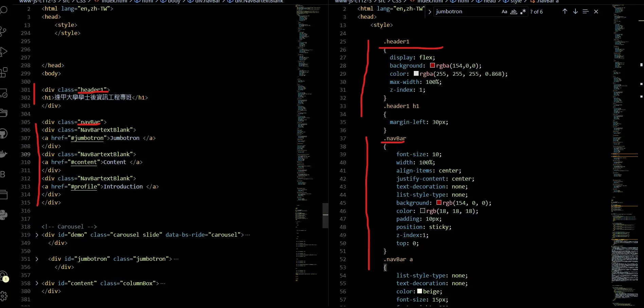The height and width of the screenshot is (308, 644).
Task: Click the beige color swatch in .navBar a
Action: 420,291
